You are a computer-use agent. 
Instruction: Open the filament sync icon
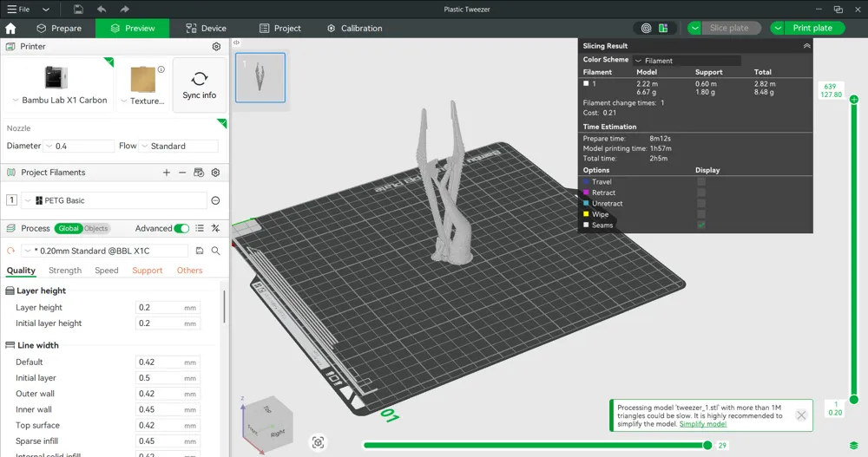tap(199, 173)
